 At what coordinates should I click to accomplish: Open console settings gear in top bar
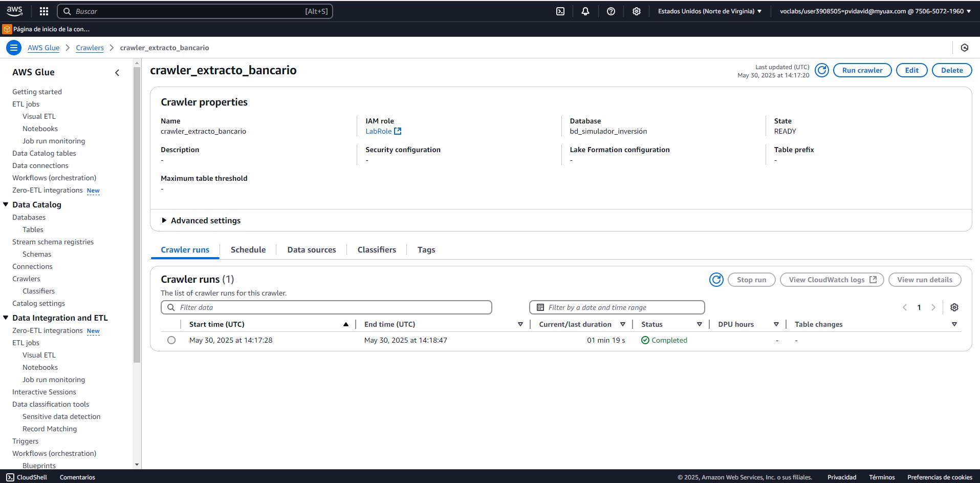pyautogui.click(x=637, y=11)
